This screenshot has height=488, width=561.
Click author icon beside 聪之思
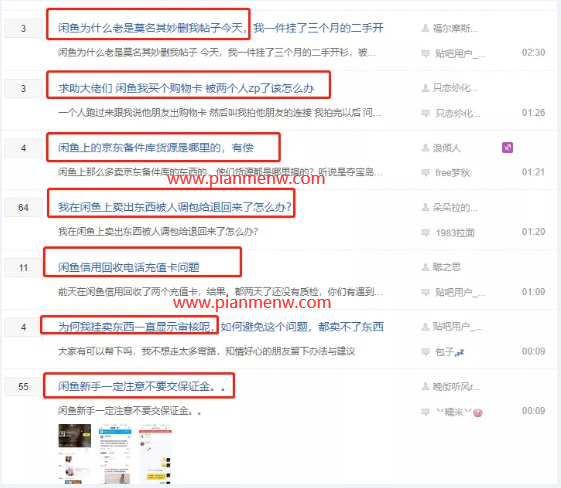(x=425, y=267)
